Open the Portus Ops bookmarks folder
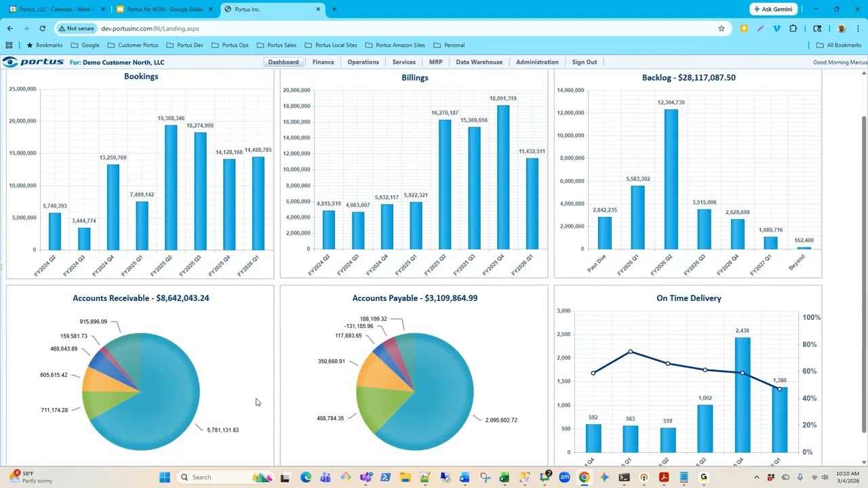Screen dimensions: 868x488 (230, 45)
